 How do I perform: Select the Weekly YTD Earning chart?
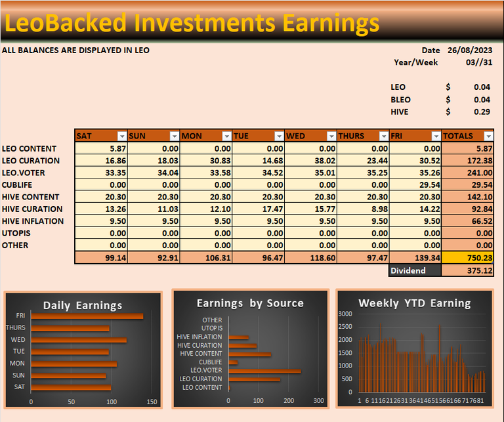pyautogui.click(x=415, y=348)
